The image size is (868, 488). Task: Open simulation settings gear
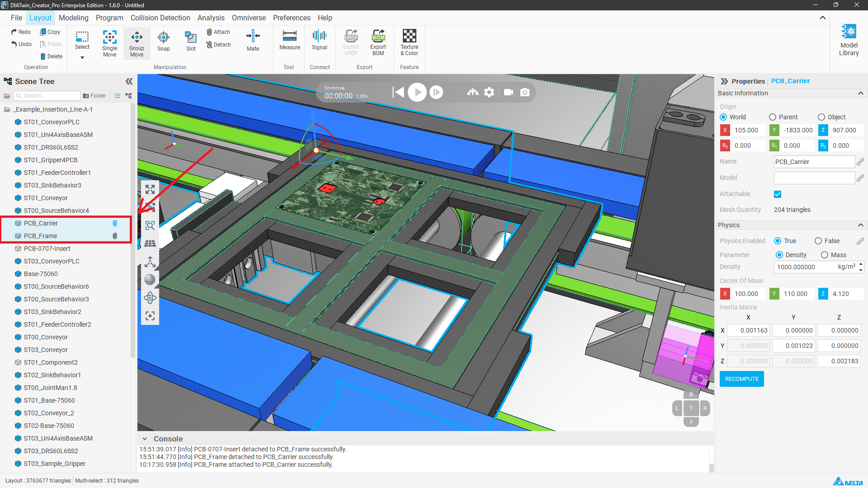pos(489,92)
